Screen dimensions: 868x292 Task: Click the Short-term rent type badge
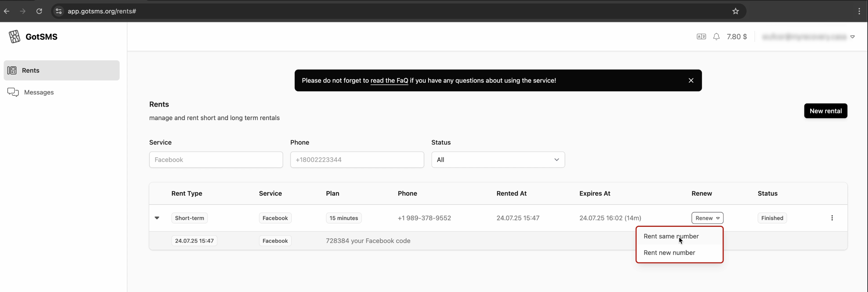pos(189,218)
